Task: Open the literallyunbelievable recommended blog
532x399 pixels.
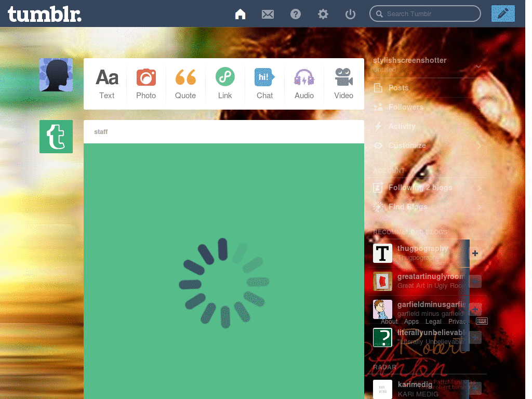Action: 431,332
